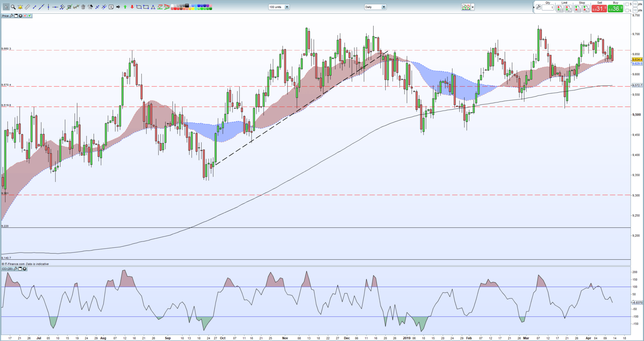Expand the add-indicator dropdown arrow
This screenshot has width=644, height=341.
[x=473, y=7]
